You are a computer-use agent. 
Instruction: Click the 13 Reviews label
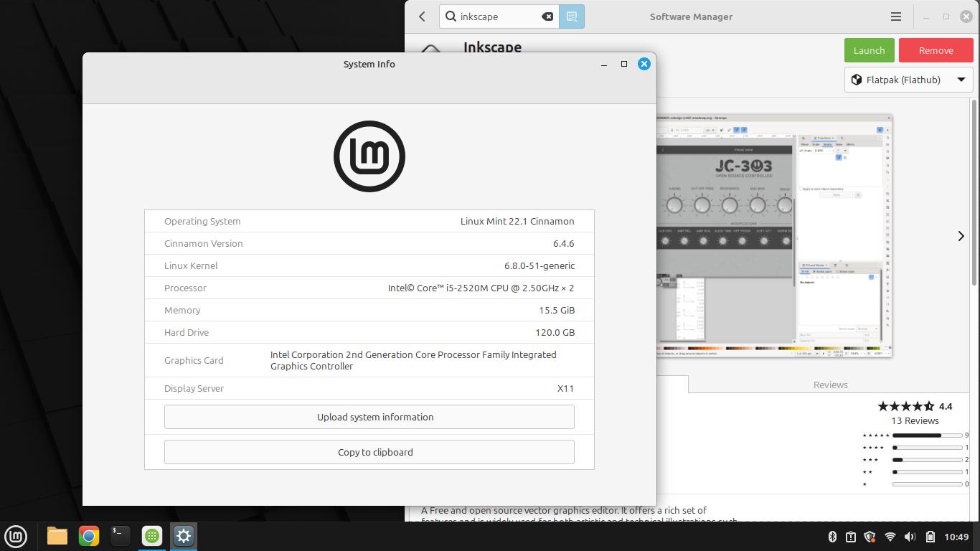pos(915,420)
